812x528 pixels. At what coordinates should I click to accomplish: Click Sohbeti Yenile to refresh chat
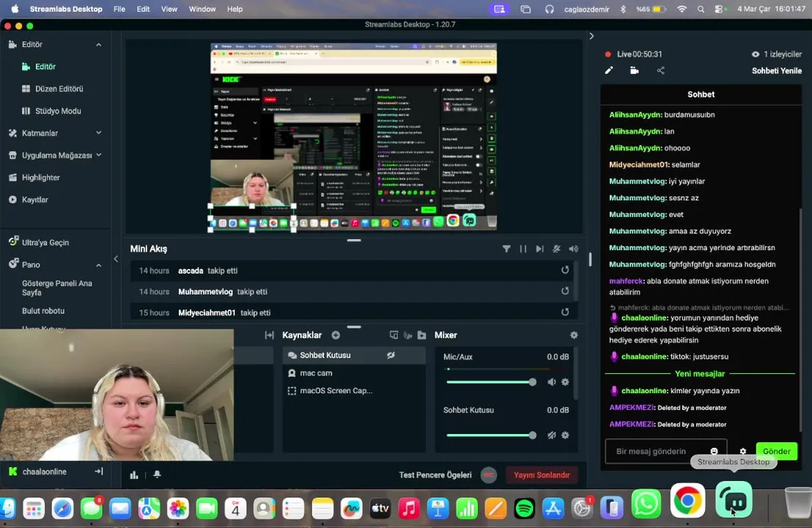pyautogui.click(x=776, y=71)
